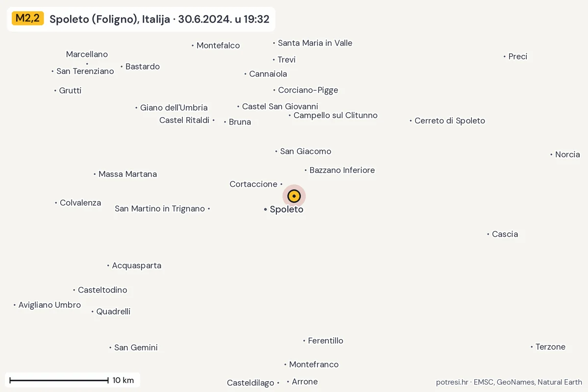Click the Colvalenza label

[x=80, y=203]
